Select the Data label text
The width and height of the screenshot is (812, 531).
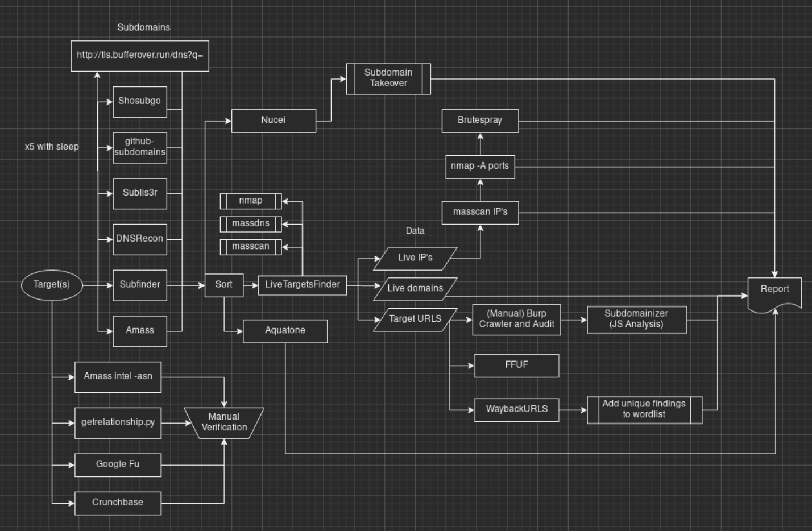click(415, 231)
